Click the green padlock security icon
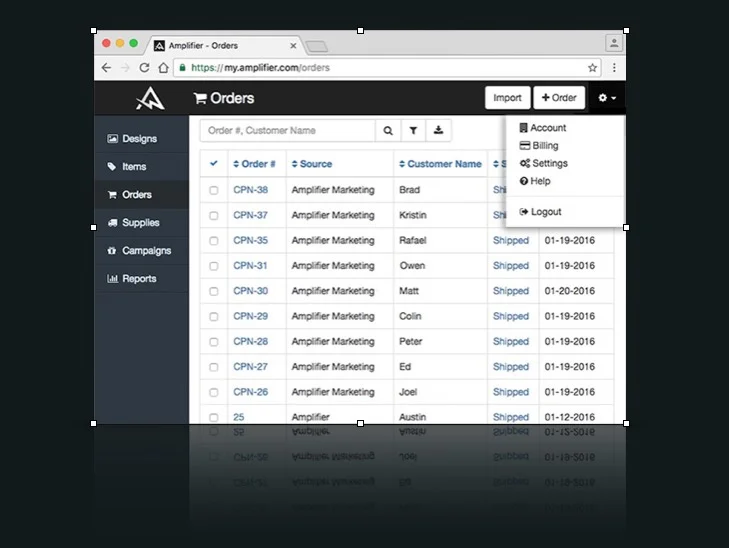 [182, 68]
